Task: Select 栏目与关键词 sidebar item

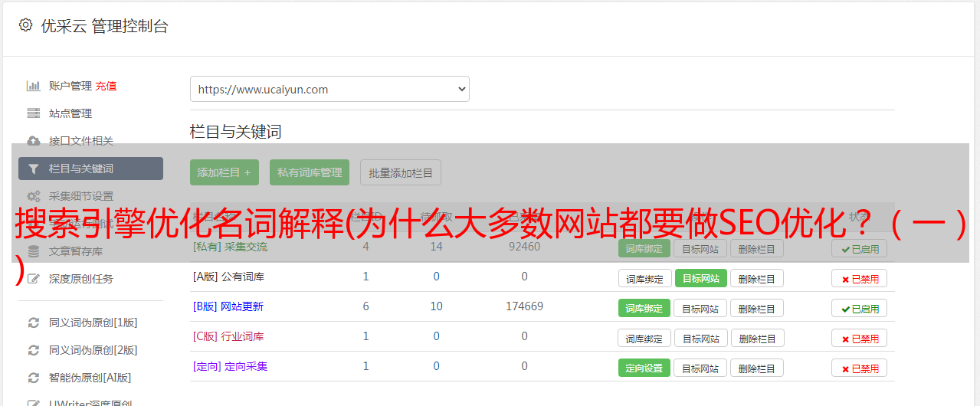Action: (x=90, y=169)
